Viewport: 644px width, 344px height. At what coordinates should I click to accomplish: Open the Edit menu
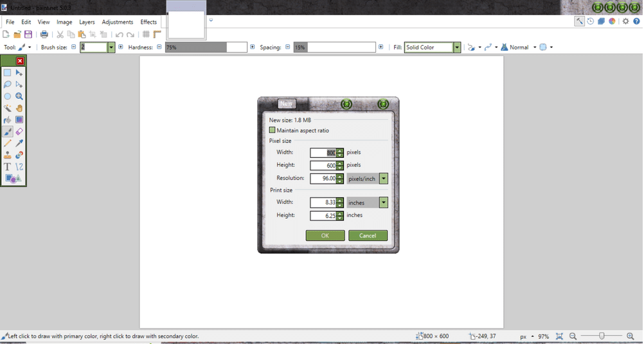pyautogui.click(x=26, y=22)
